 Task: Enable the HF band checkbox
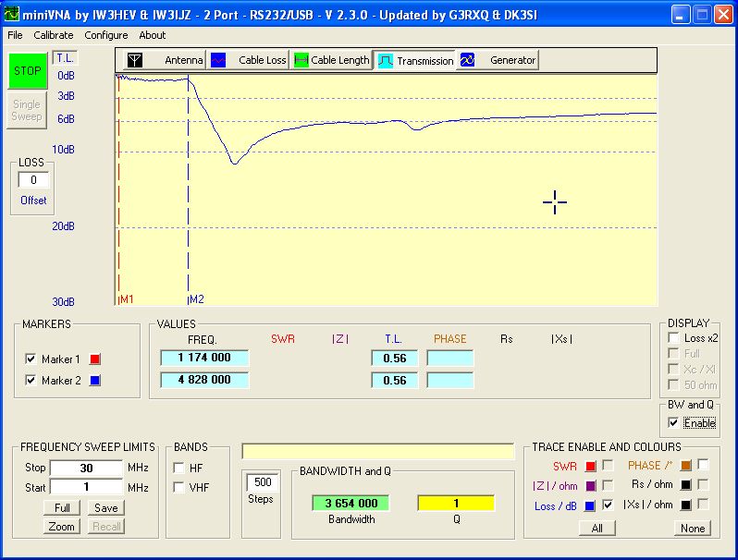[179, 468]
